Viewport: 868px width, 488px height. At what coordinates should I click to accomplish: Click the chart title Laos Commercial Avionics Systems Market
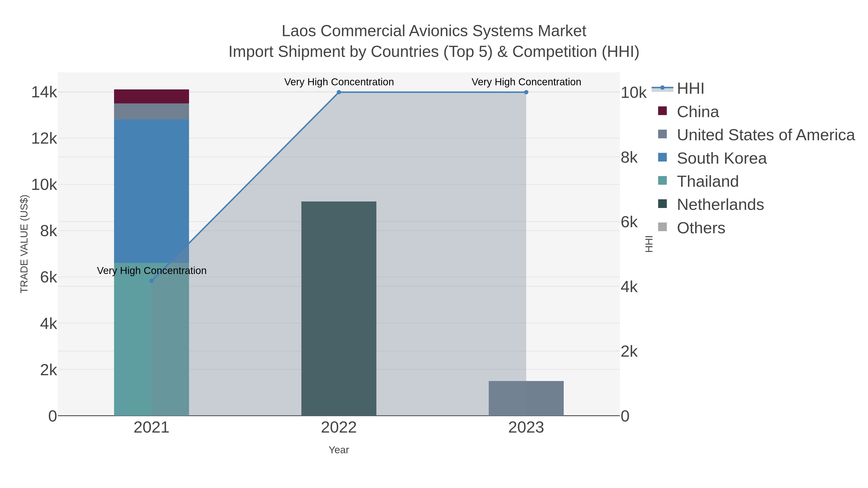click(x=434, y=31)
